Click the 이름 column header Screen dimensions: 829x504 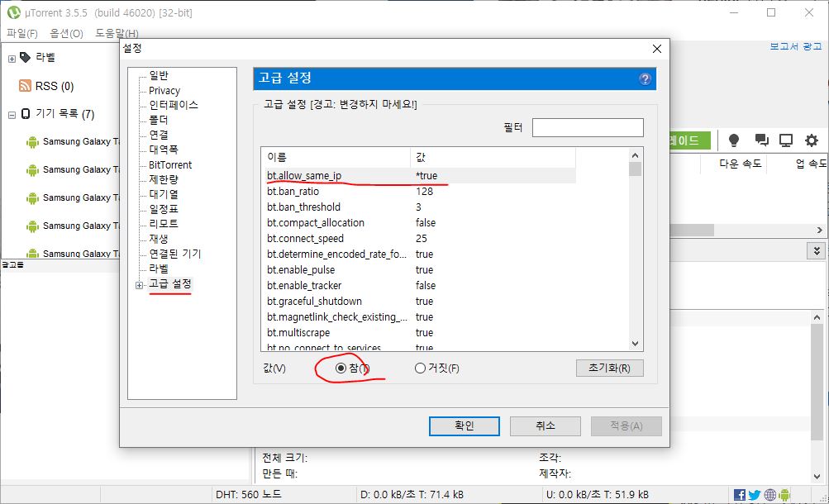coord(336,157)
